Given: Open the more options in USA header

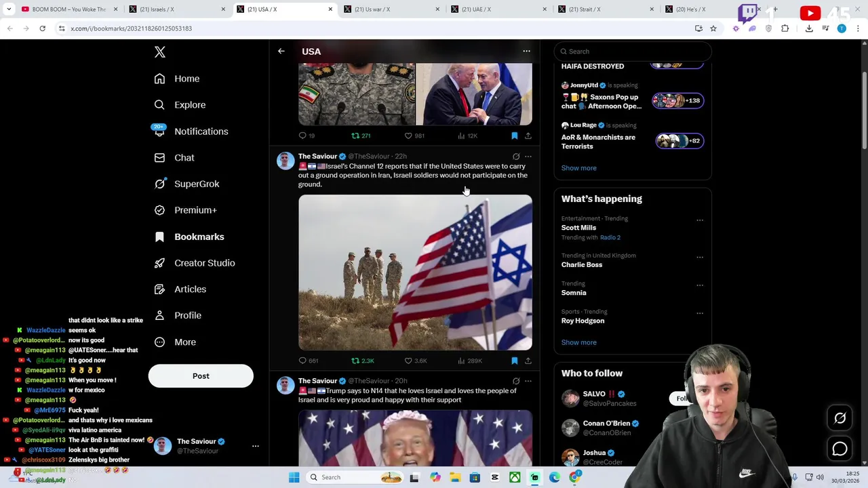Looking at the screenshot, I should coord(526,51).
